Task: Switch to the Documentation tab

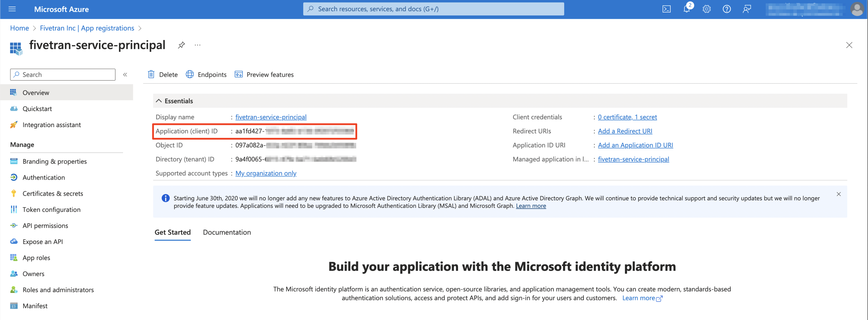Action: coord(227,232)
